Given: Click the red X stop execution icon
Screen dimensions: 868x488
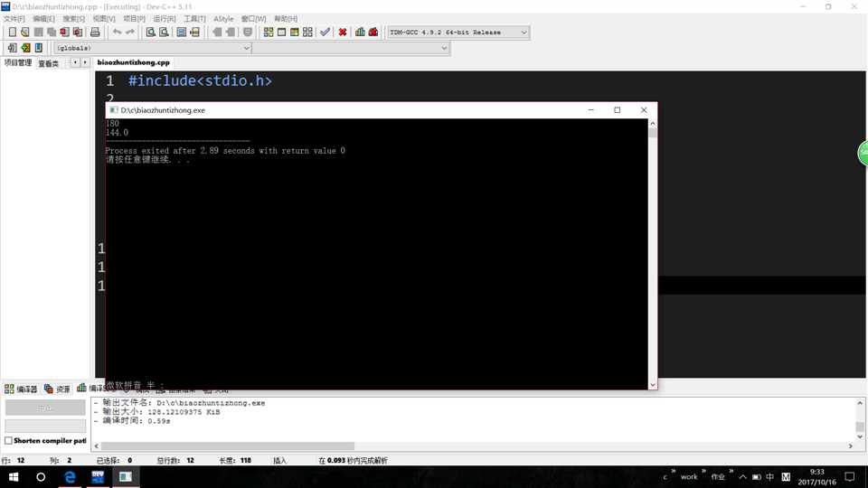Looking at the screenshot, I should (343, 33).
